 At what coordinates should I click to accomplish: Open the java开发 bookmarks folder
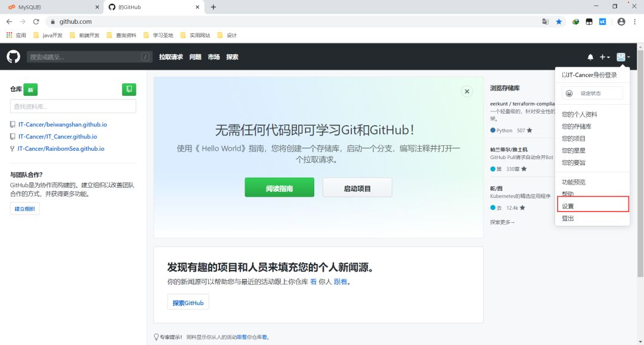(x=48, y=35)
